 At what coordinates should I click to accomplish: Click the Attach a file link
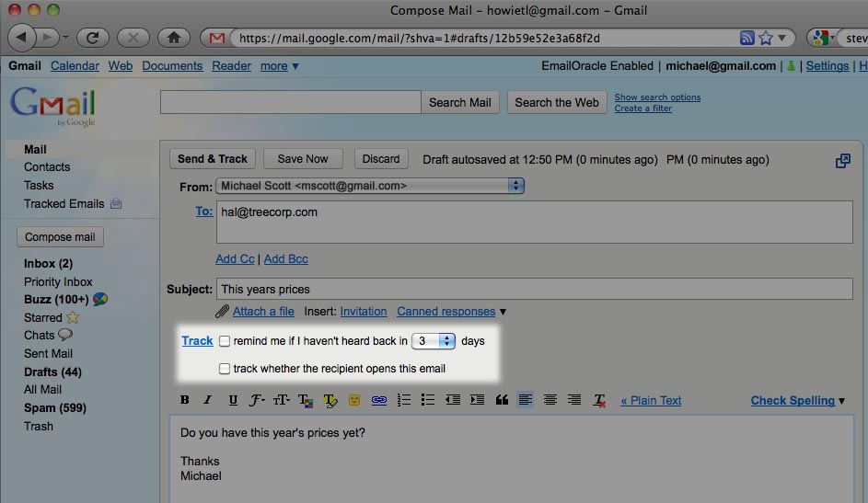tap(263, 312)
